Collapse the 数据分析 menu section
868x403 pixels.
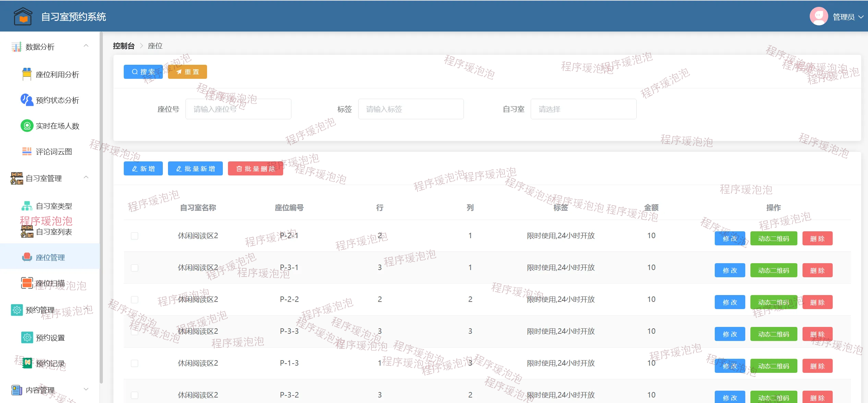pyautogui.click(x=86, y=46)
